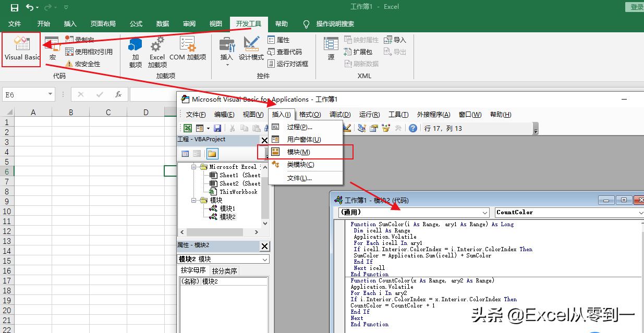Open the (通用) object dropdown

click(x=485, y=212)
